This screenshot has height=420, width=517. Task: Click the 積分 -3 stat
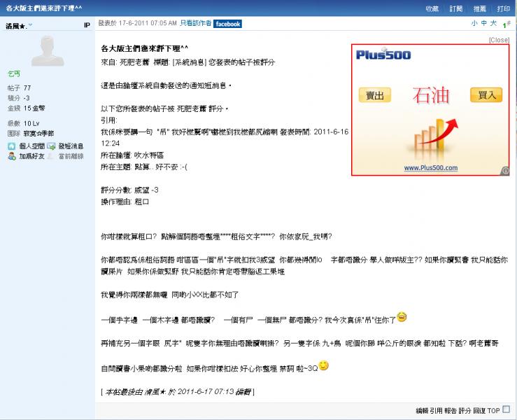tap(18, 98)
